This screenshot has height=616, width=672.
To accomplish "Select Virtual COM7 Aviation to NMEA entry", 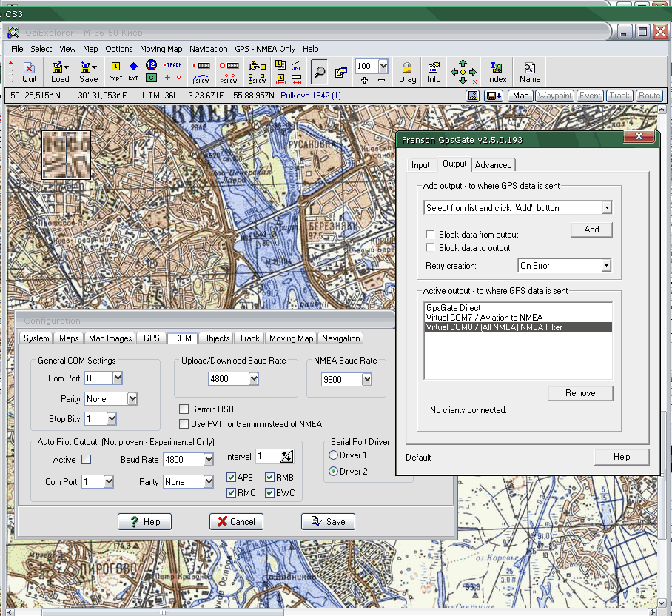I will click(x=484, y=318).
